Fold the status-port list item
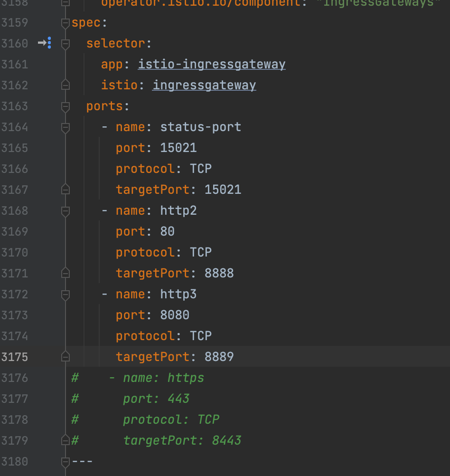Screen dimensions: 450x476 click(66, 127)
